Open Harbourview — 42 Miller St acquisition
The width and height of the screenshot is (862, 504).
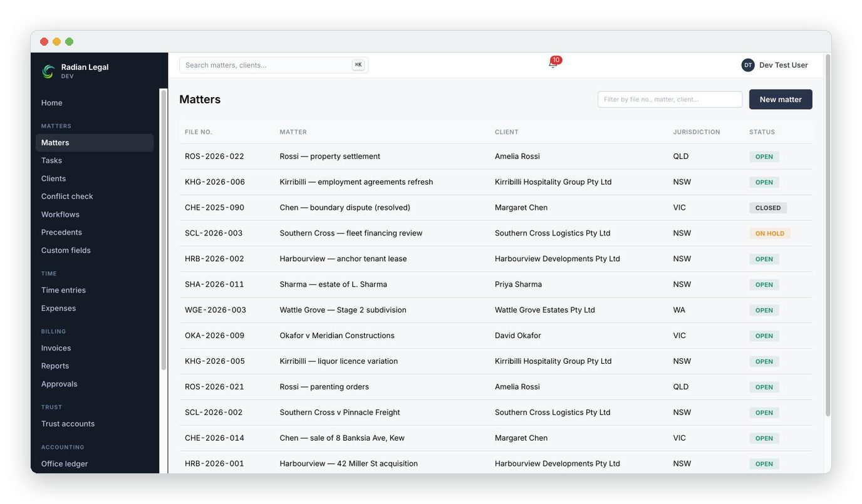pyautogui.click(x=348, y=465)
